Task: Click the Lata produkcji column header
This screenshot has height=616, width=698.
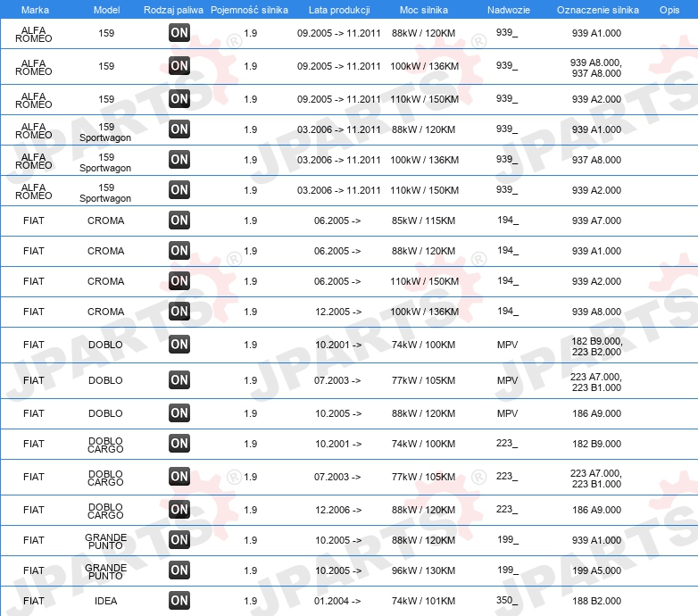Action: [339, 10]
